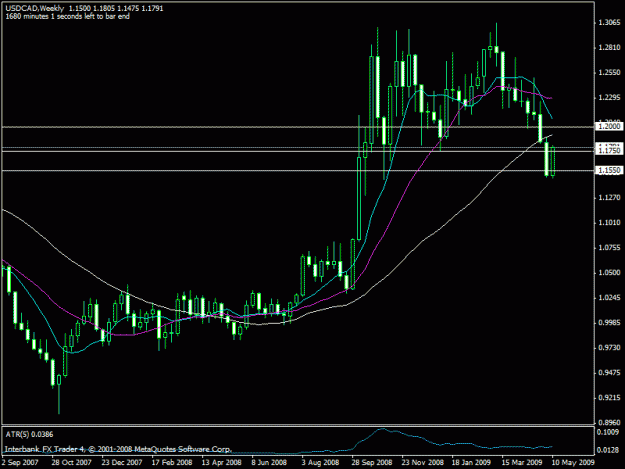This screenshot has width=625, height=469.
Task: Click the 1.0500 price scale value
Action: [x=609, y=273]
